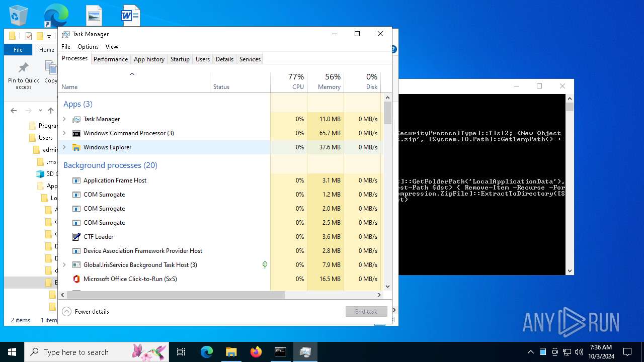Open the View menu in Task Manager
Screen dimensions: 644x362
point(112,47)
